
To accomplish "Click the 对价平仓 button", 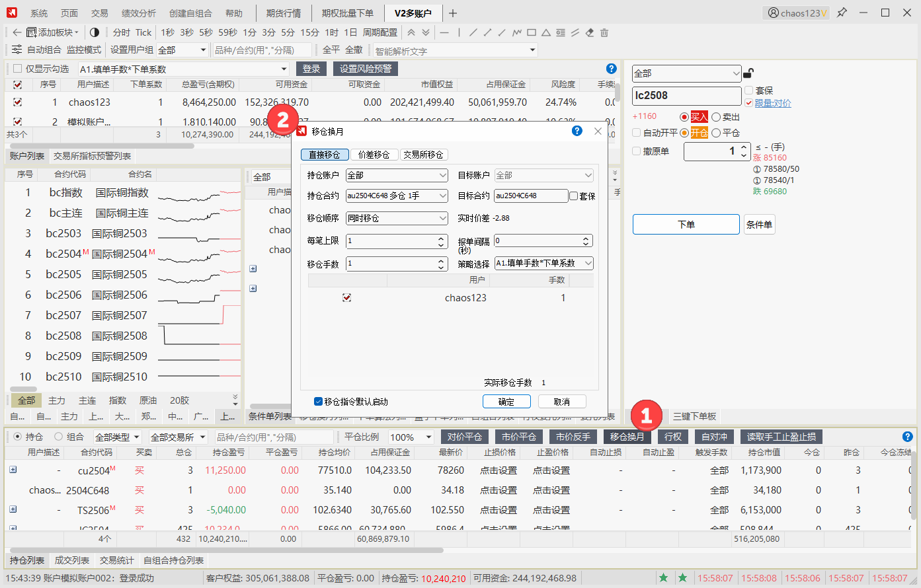I will 464,437.
